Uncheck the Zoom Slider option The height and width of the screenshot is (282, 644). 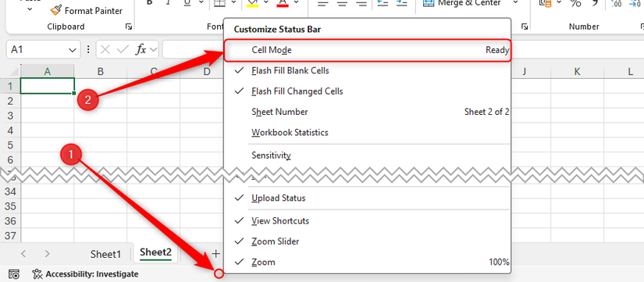click(x=367, y=241)
